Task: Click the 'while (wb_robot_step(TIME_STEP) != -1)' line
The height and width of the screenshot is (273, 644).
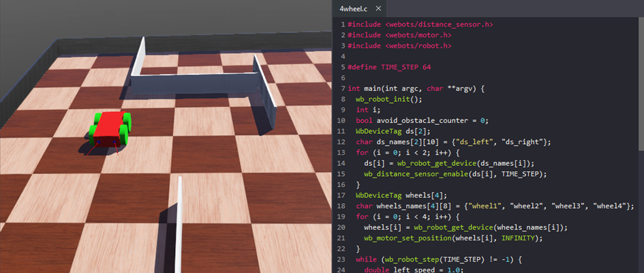Action: tap(439, 259)
